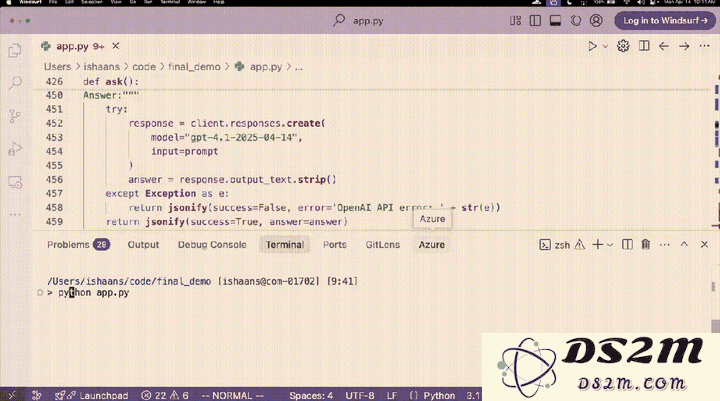Click the python app.py terminal command
Viewport: 720px width, 401px height.
tap(94, 293)
